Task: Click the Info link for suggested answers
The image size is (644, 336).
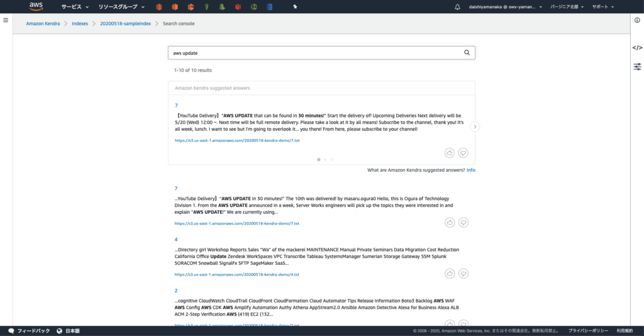Action: (470, 171)
